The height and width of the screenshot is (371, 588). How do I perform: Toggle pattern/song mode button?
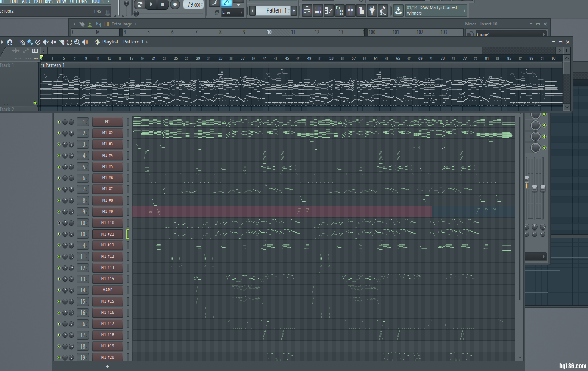click(x=140, y=4)
